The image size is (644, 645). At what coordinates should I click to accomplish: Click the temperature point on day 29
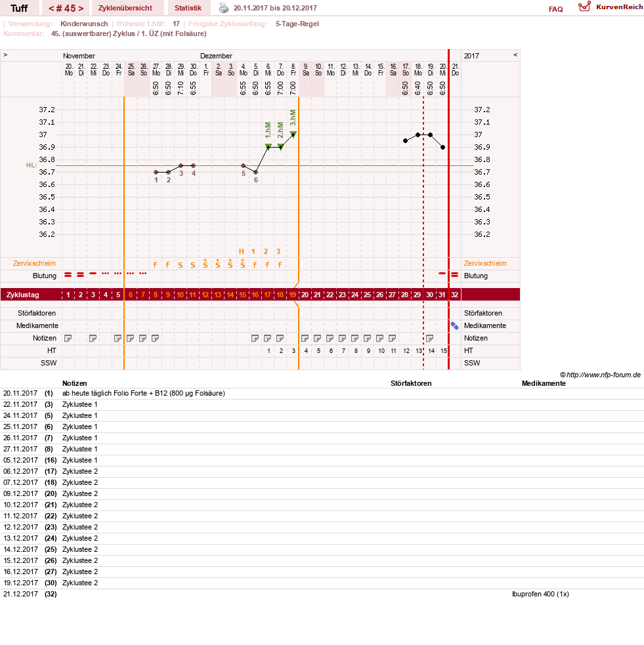418,135
